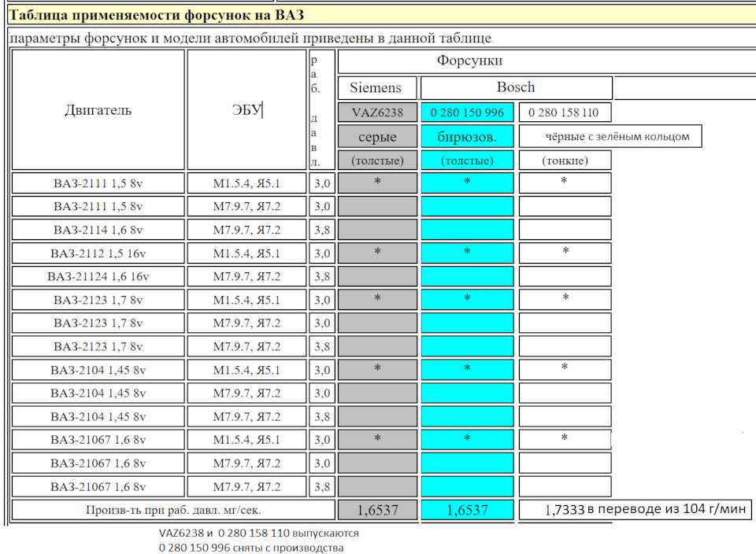Click pressure '3,8' in the ВАЗ-21124 row
Screen dimensions: 756x554
click(x=322, y=276)
